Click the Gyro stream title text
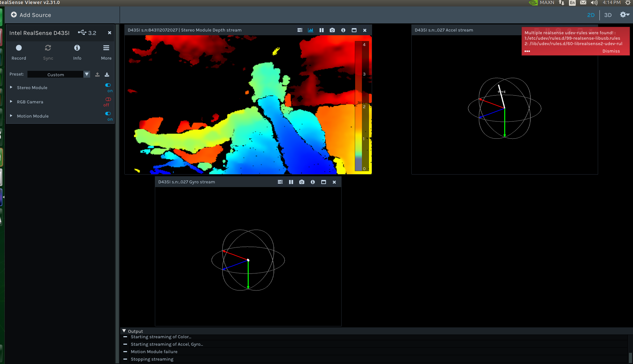This screenshot has width=633, height=364. [x=187, y=182]
